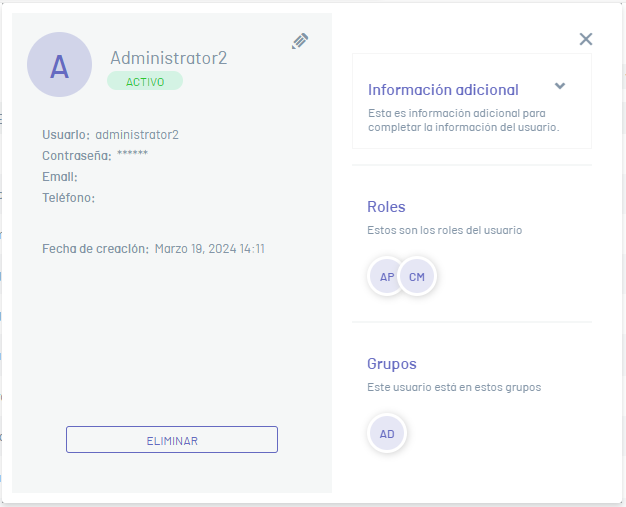Expand the Información adicional chevron
Viewport: 626px width, 507px height.
pos(560,86)
